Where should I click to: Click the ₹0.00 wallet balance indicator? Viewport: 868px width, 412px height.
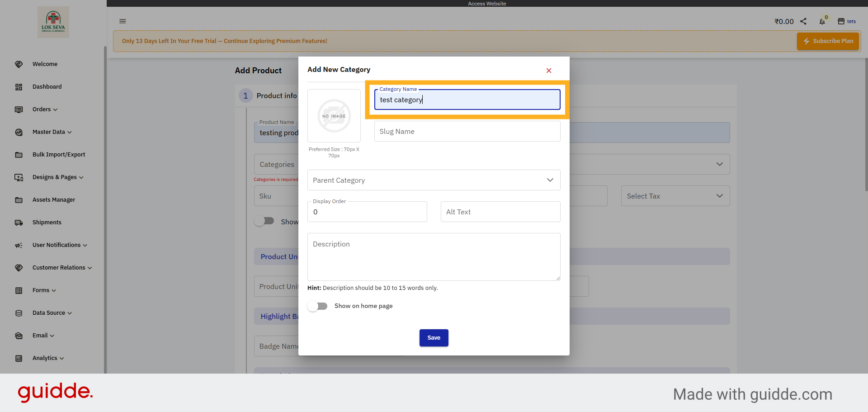pos(783,21)
